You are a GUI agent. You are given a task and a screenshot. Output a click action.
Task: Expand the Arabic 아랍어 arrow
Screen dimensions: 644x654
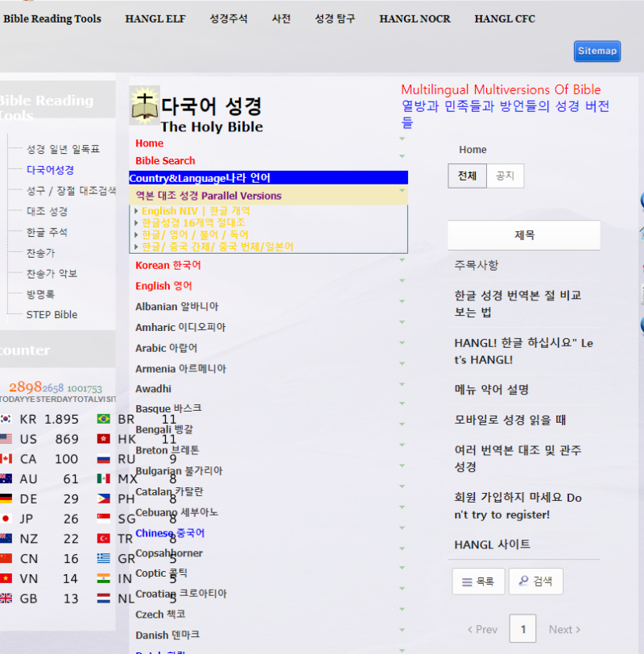402,343
